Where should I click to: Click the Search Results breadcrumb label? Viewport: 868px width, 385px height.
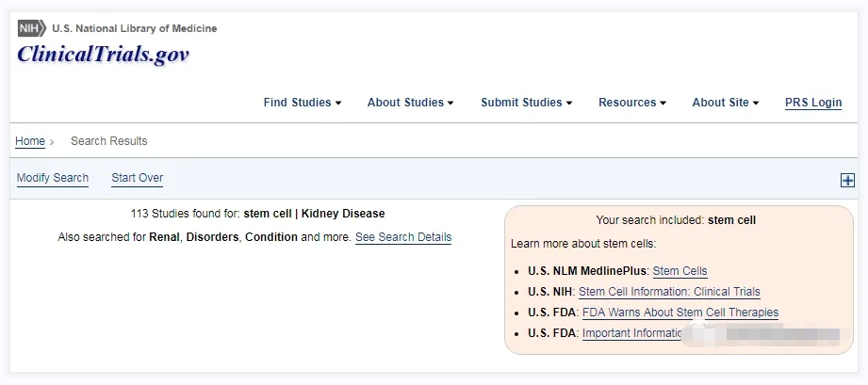[109, 141]
